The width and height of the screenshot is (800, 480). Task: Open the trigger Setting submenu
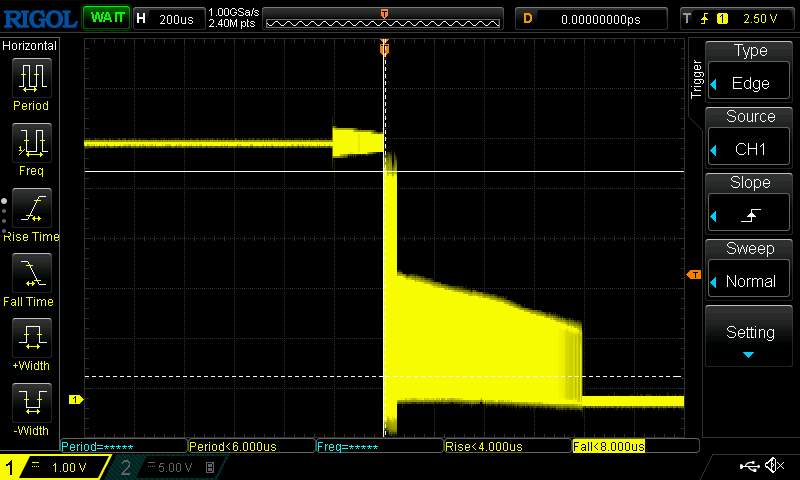[x=750, y=337]
